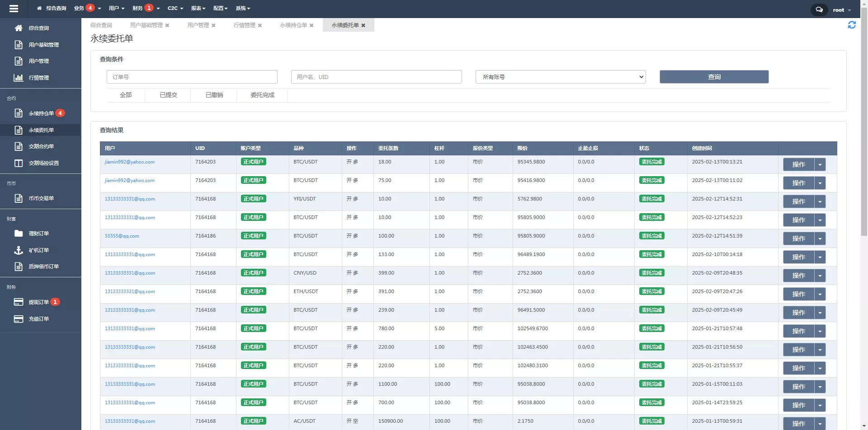The width and height of the screenshot is (868, 430).
Task: Close the 用户基础管理 tab
Action: click(x=167, y=25)
